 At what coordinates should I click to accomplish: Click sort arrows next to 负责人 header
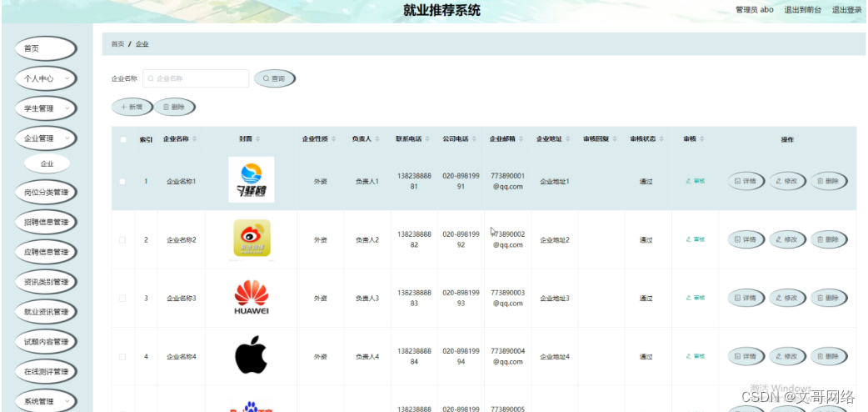coord(377,139)
